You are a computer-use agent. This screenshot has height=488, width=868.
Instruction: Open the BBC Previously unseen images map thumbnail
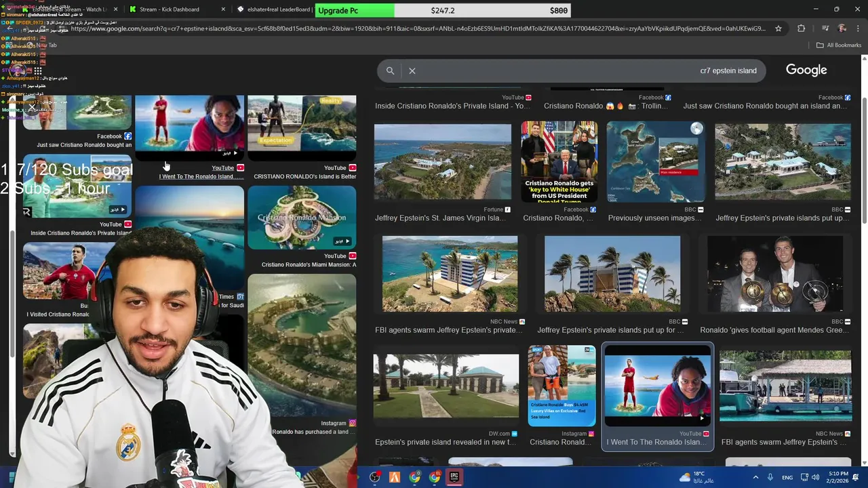tap(656, 162)
